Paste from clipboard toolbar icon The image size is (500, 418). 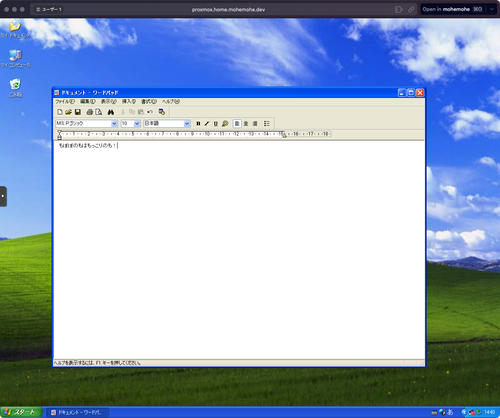[x=141, y=112]
